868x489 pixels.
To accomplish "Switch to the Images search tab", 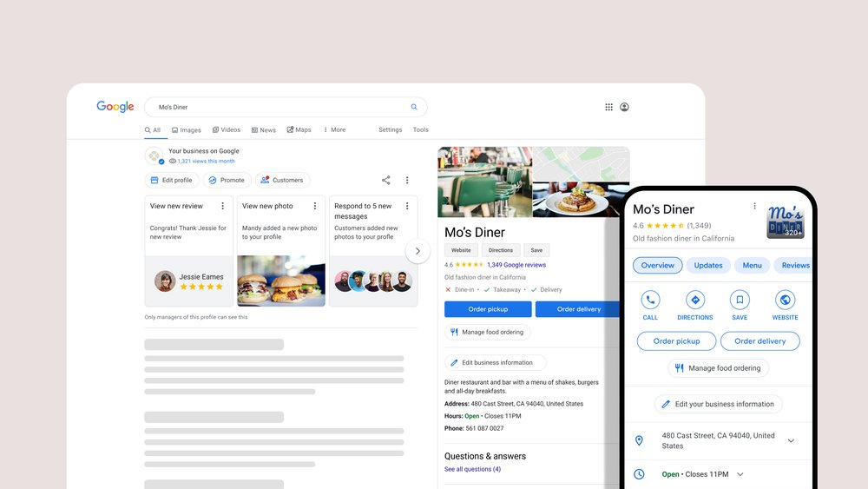I will pyautogui.click(x=186, y=130).
